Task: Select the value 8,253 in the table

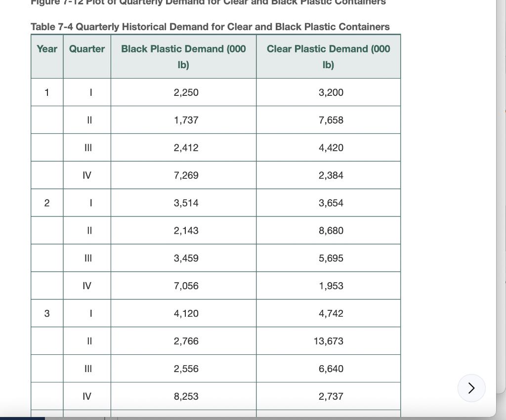Action: coord(183,396)
